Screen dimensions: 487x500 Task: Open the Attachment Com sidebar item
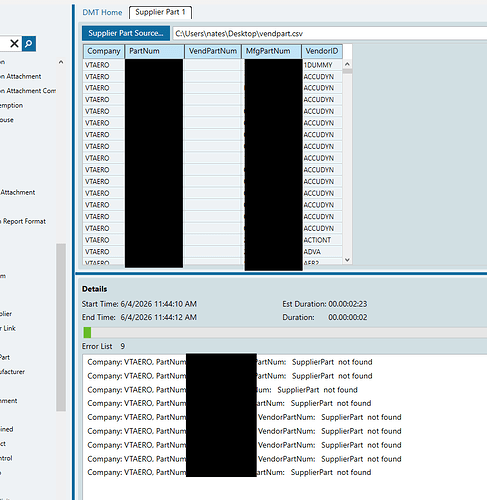[x=28, y=91]
